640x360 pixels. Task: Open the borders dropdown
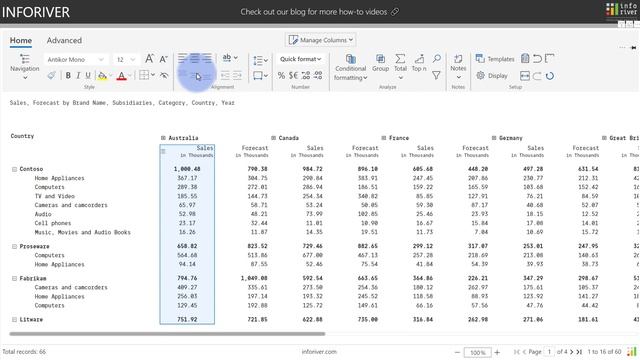(147, 75)
